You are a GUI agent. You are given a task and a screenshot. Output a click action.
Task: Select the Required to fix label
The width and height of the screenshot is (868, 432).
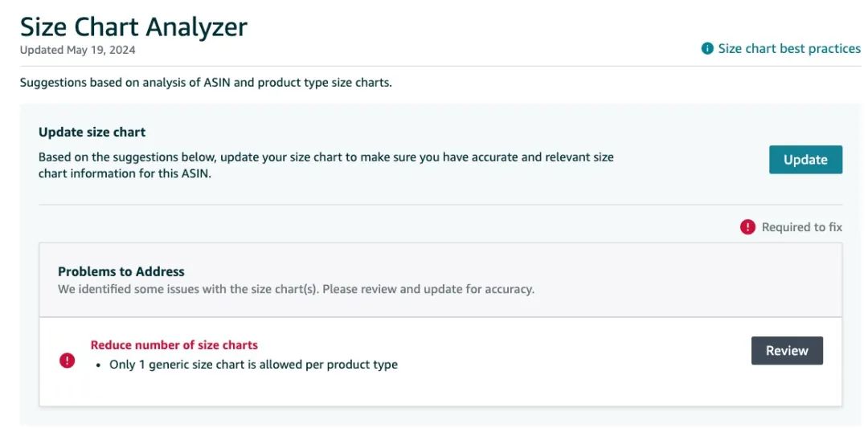click(x=801, y=227)
